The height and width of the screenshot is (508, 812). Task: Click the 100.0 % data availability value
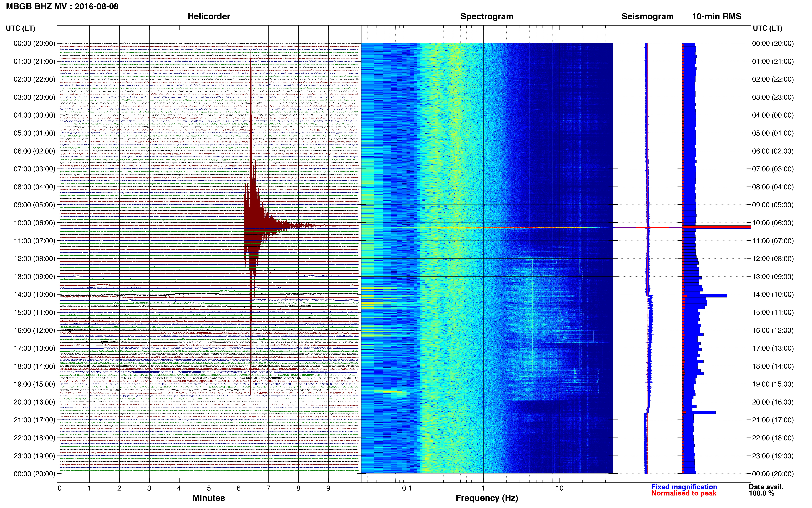tap(761, 493)
